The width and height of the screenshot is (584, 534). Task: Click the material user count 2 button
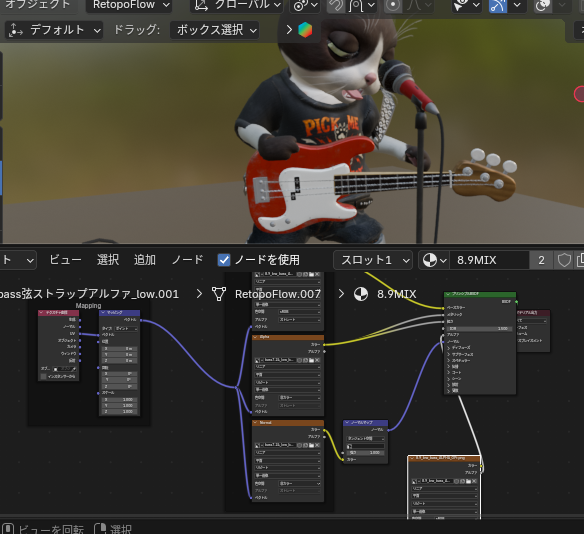coord(541,260)
